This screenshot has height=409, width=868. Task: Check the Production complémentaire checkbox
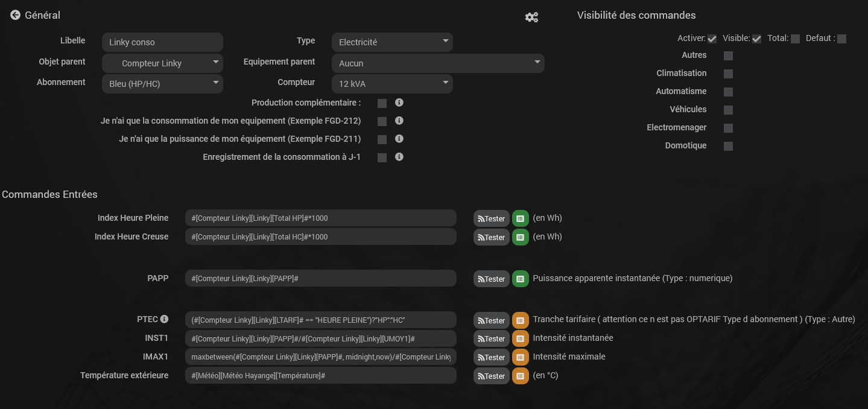click(x=382, y=103)
